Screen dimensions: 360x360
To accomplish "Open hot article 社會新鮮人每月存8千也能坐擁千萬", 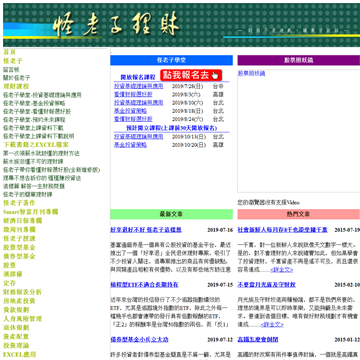I will 282,230.
